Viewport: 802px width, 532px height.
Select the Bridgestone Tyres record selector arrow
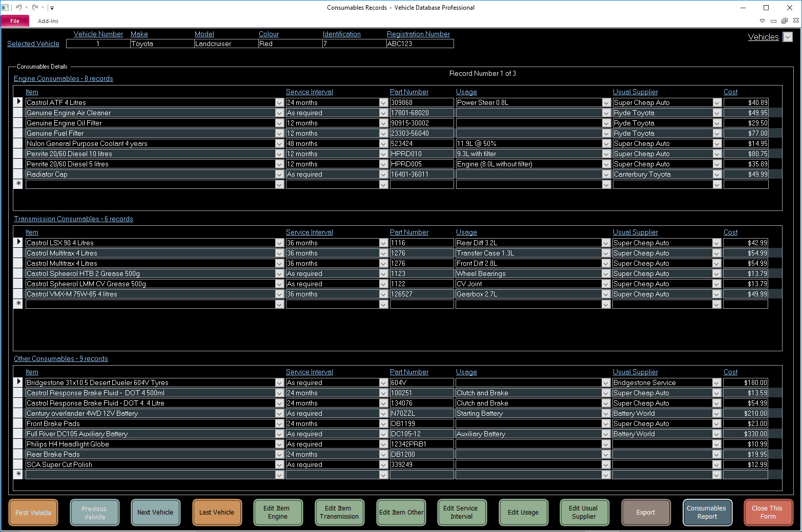coord(18,382)
